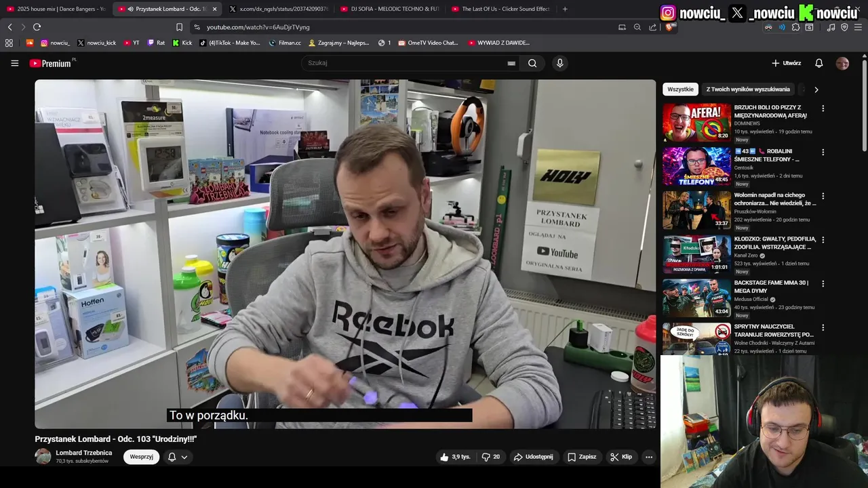Open a new browser tab with plus
The image size is (868, 488).
pyautogui.click(x=565, y=9)
